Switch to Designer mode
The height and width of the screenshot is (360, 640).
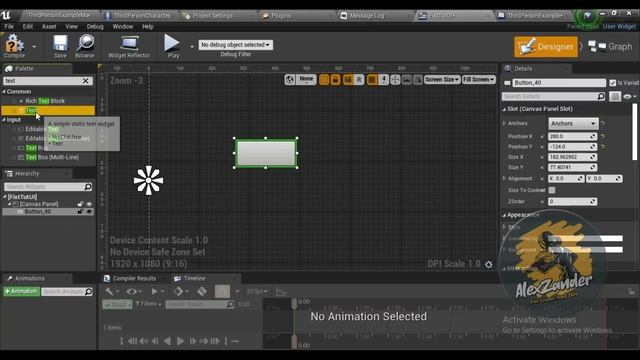(x=546, y=47)
